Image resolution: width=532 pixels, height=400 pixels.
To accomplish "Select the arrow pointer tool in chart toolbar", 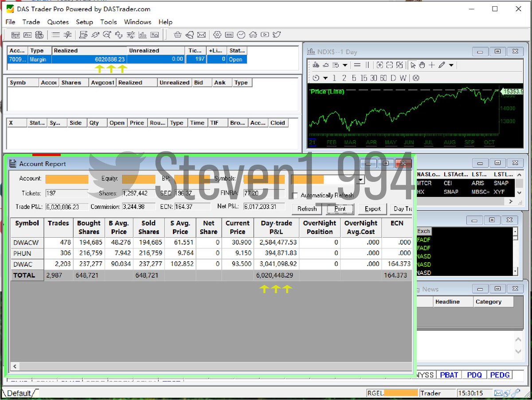I will (413, 65).
